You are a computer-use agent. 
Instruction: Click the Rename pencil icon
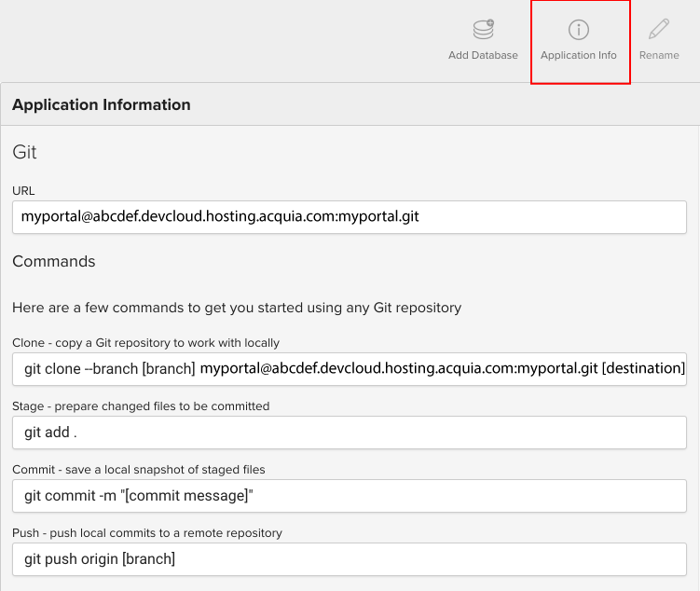pyautogui.click(x=659, y=30)
